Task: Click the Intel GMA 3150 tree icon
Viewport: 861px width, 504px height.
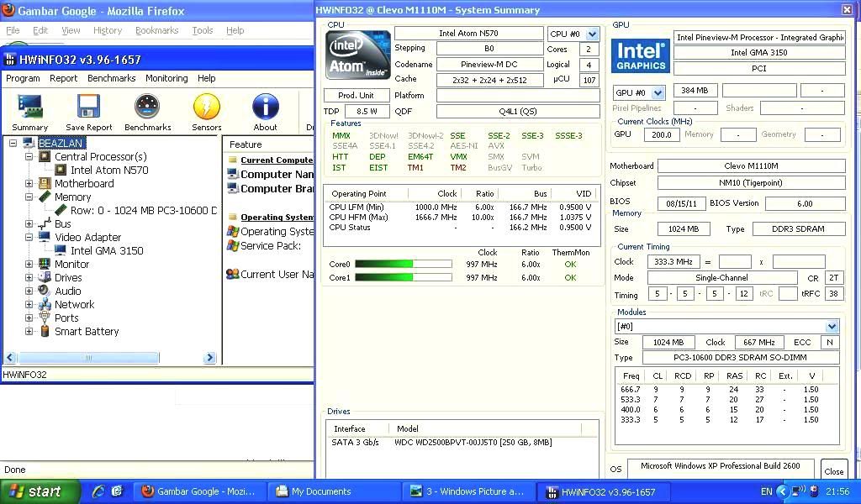Action: (x=61, y=250)
